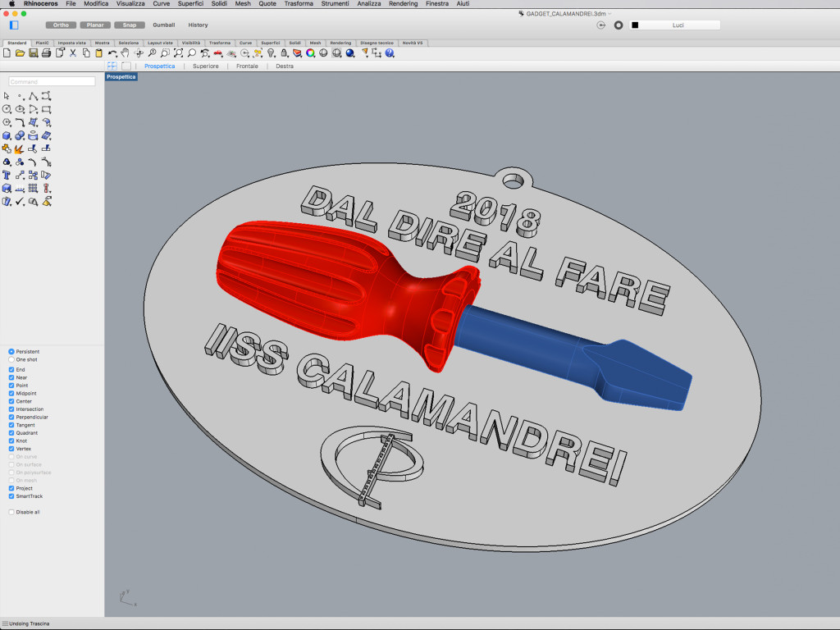Toggle the Near osnap checkbox
Image resolution: width=840 pixels, height=630 pixels.
point(11,377)
